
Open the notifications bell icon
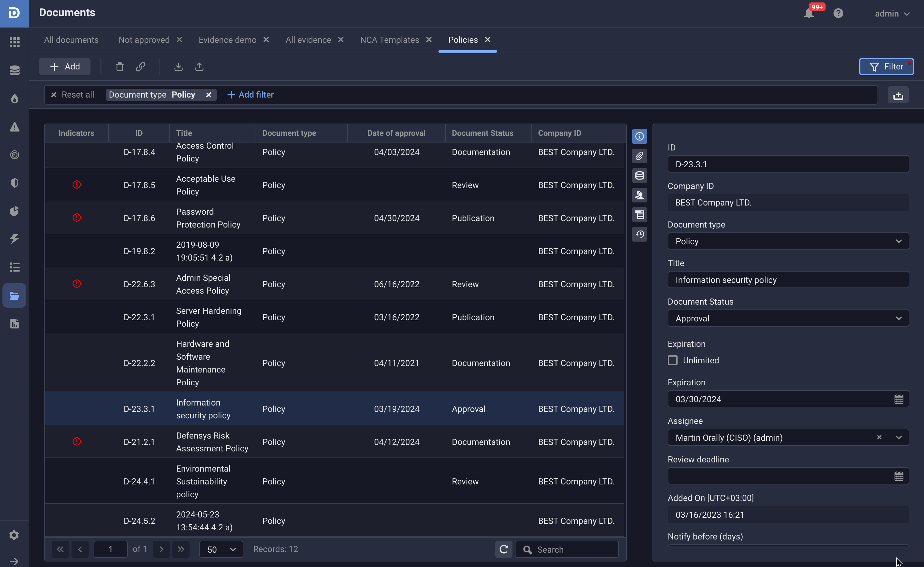click(x=809, y=13)
